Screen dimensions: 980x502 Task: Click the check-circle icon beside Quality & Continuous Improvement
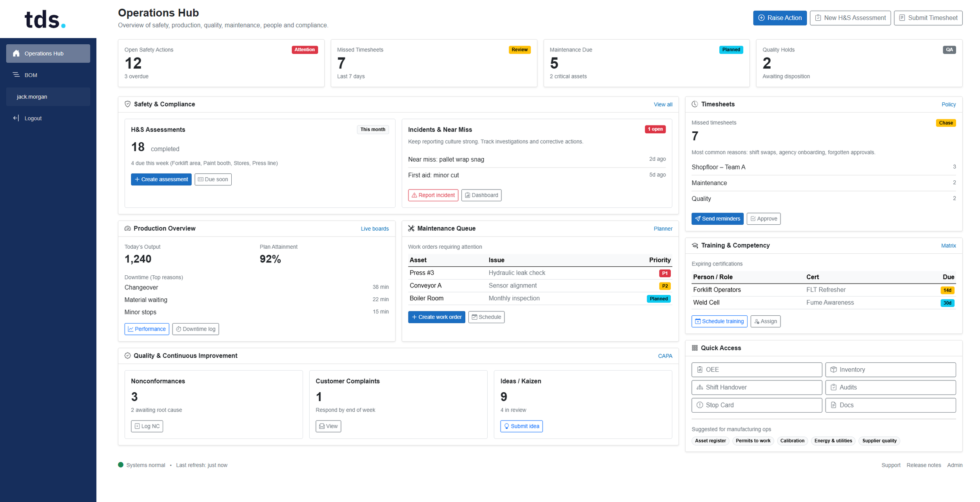pos(127,355)
